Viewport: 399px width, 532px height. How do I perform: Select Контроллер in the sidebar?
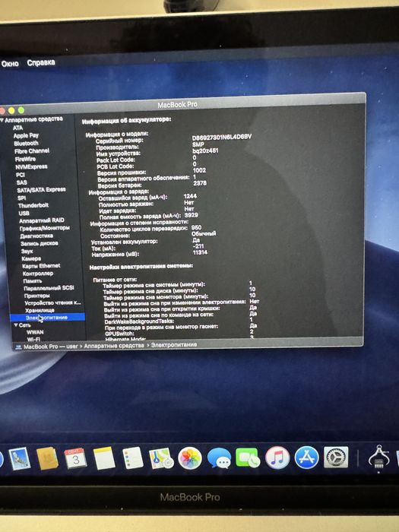coord(38,273)
